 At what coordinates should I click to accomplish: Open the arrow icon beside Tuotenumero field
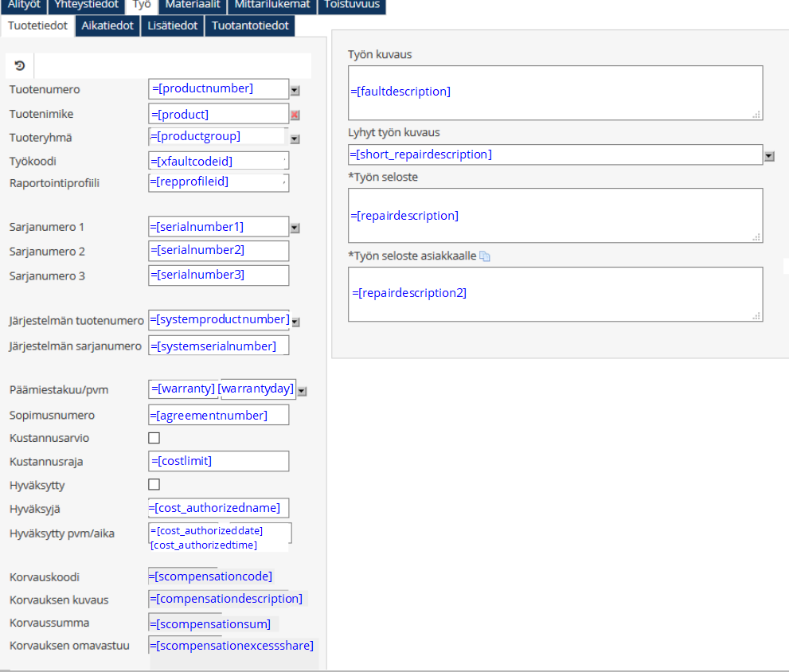click(x=295, y=91)
